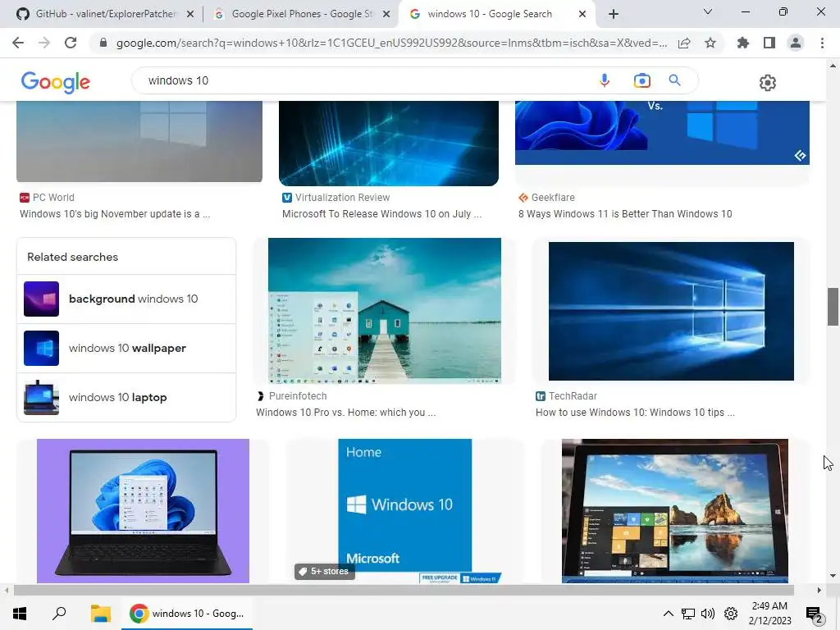Bookmark this tab with the star
This screenshot has width=840, height=630.
pos(710,43)
